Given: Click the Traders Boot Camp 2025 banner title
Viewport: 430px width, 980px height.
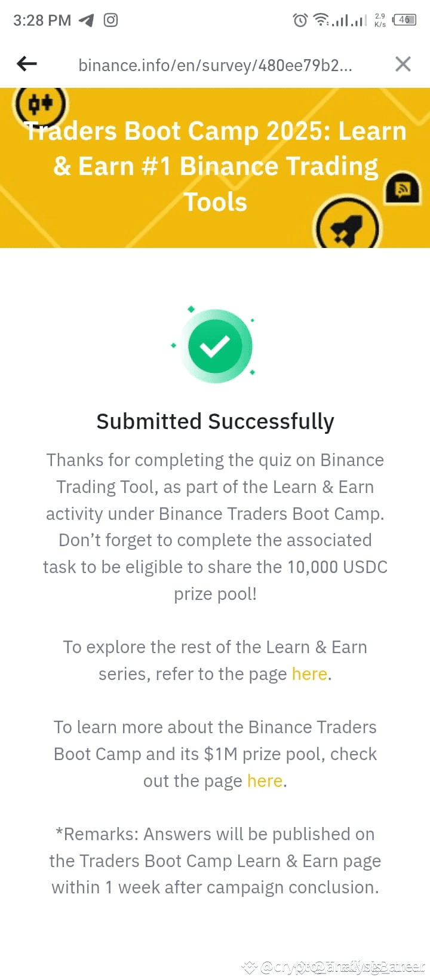Looking at the screenshot, I should point(216,166).
